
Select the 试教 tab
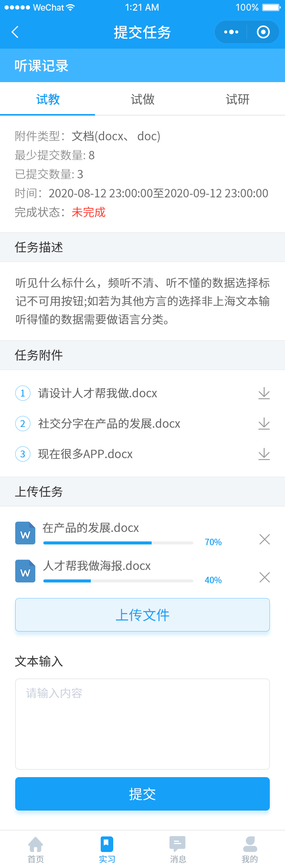point(47,99)
